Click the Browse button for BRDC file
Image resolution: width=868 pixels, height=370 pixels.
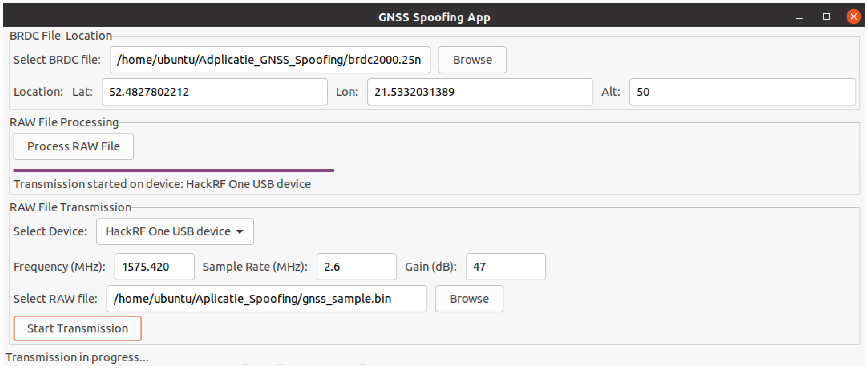pos(472,60)
